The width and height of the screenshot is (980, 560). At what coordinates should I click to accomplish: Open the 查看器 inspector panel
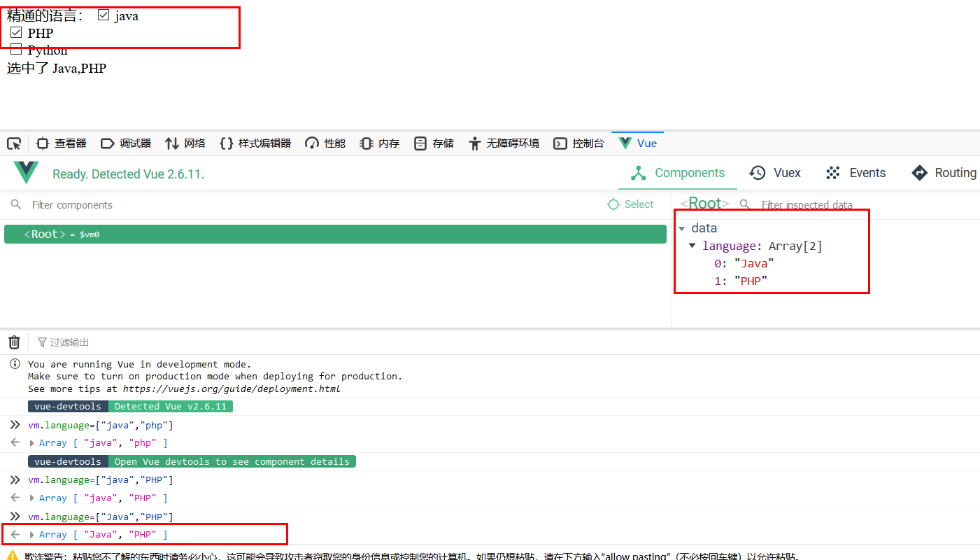coord(62,143)
